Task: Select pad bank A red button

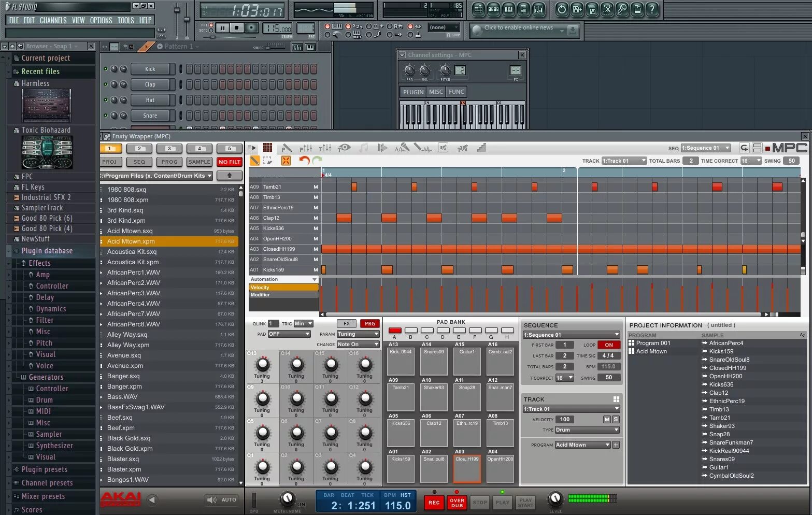Action: [395, 330]
